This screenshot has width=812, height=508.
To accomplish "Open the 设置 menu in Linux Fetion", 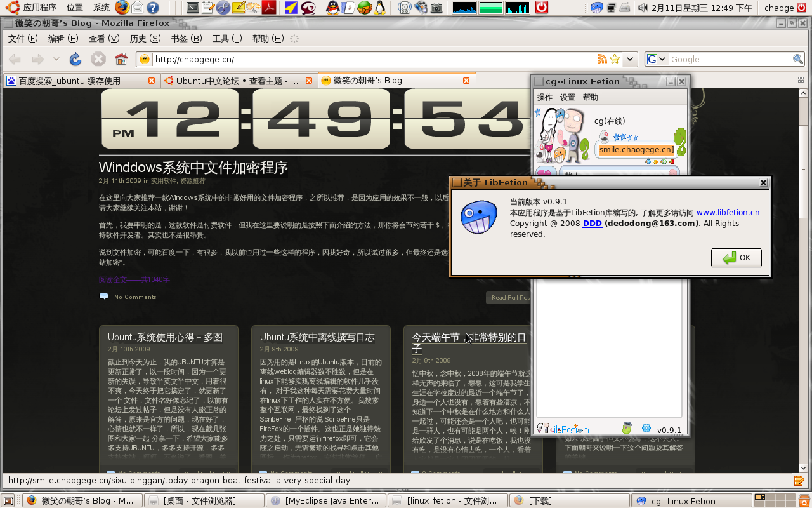I will click(x=568, y=97).
